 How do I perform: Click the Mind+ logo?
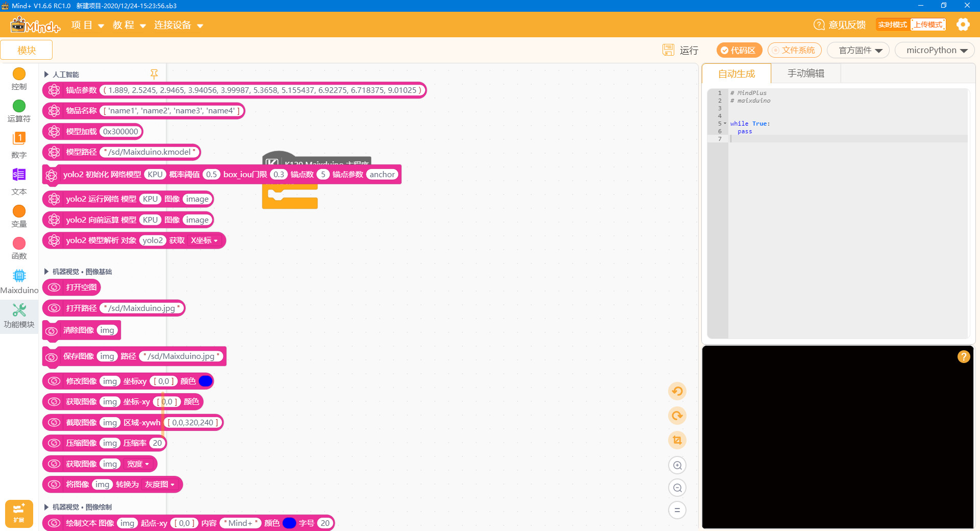(x=35, y=25)
